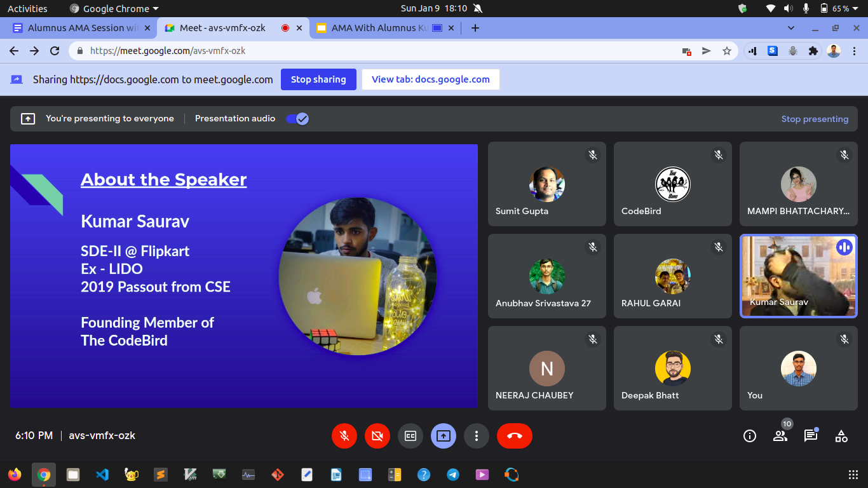This screenshot has height=488, width=868.
Task: Click Stop presenting link
Action: click(x=815, y=119)
